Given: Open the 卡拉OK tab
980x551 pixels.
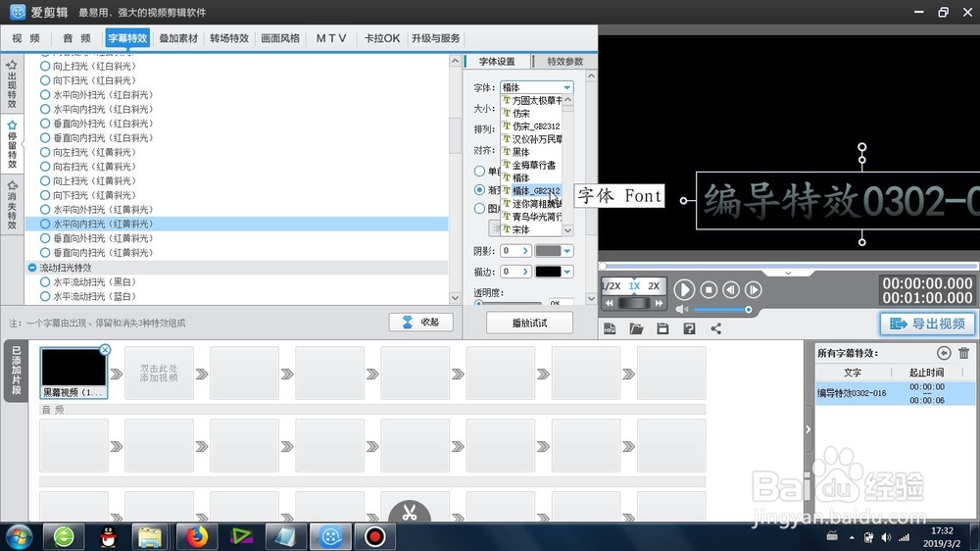Looking at the screenshot, I should click(x=382, y=38).
